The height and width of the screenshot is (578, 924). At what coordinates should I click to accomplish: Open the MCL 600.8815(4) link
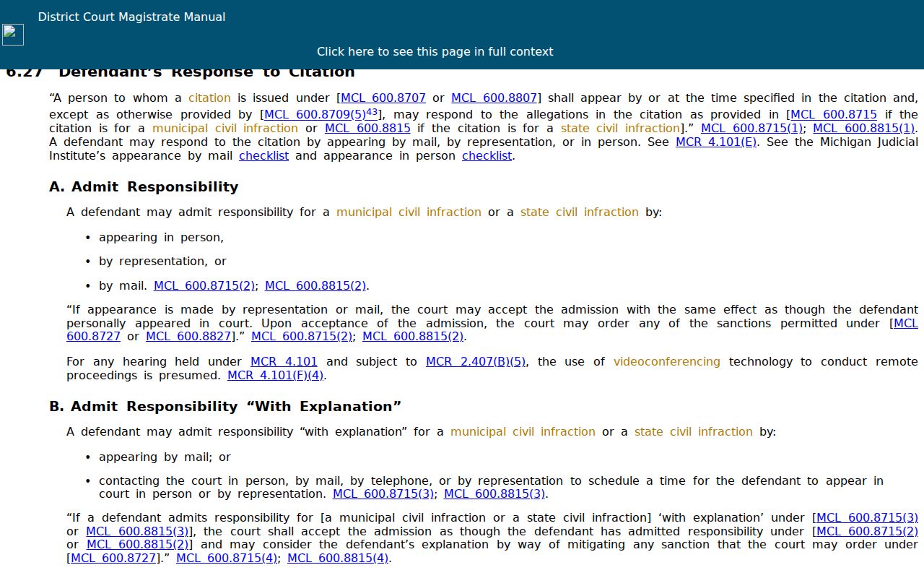(x=338, y=558)
